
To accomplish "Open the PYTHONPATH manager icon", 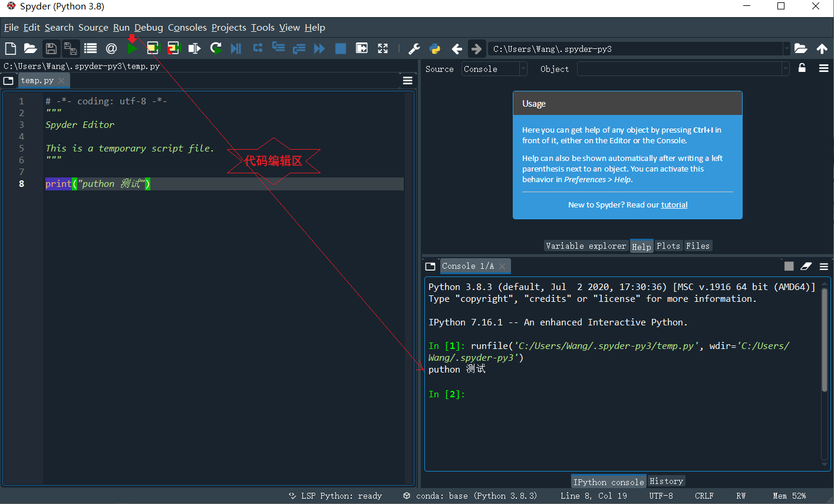I will (435, 48).
